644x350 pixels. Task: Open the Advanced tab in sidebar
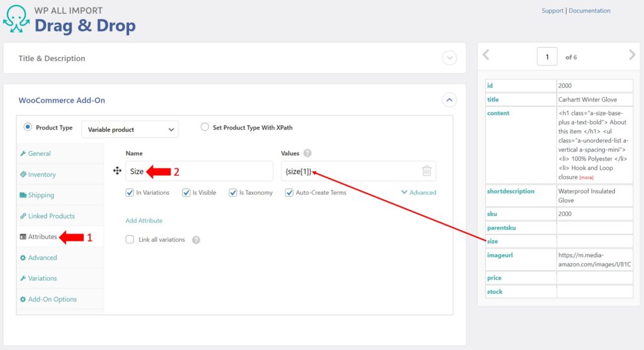coord(43,258)
